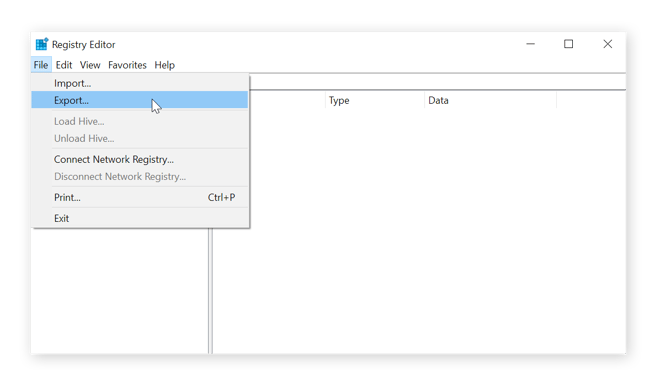Open the Help menu
Viewport: 660px width, 389px height.
click(x=165, y=65)
